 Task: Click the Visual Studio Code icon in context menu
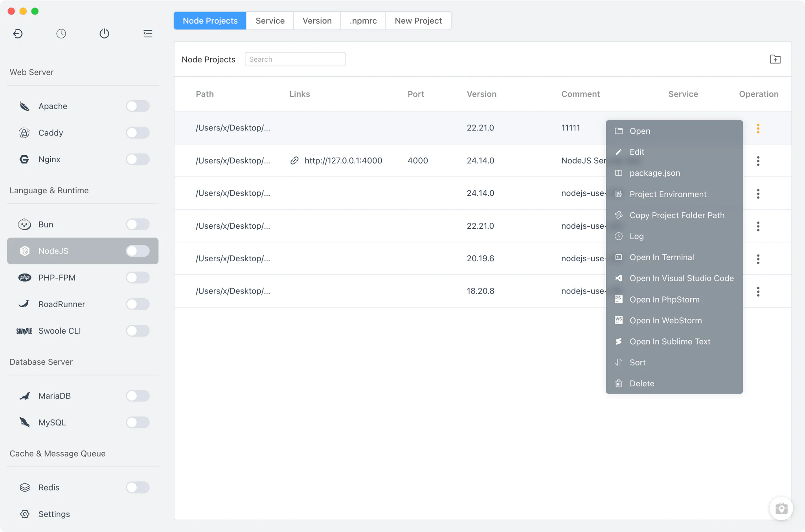pos(619,278)
